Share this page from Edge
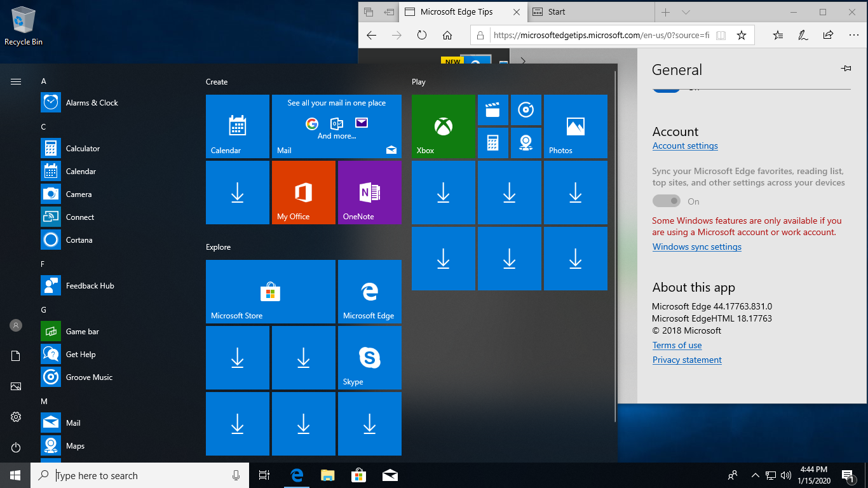Screen dimensions: 868x488 click(x=828, y=36)
